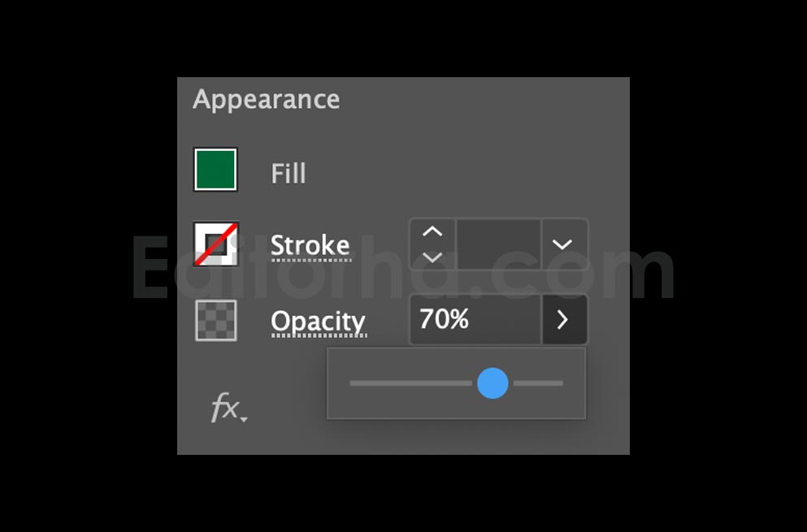Expand the stroke weight dropdown chevron
Viewport: 807px width, 532px height.
(x=562, y=244)
